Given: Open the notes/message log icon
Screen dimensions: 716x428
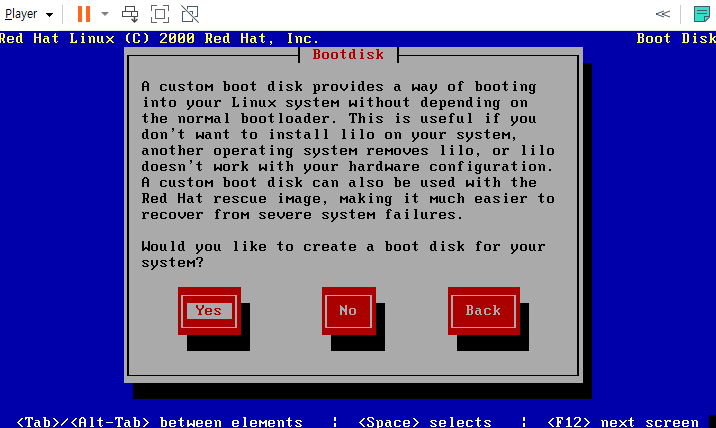Looking at the screenshot, I should pos(701,14).
